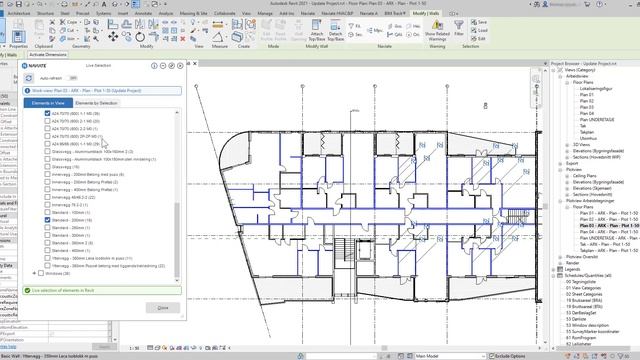Expand the Legends node in Project Browser
The height and width of the screenshot is (360, 640).
pyautogui.click(x=554, y=269)
